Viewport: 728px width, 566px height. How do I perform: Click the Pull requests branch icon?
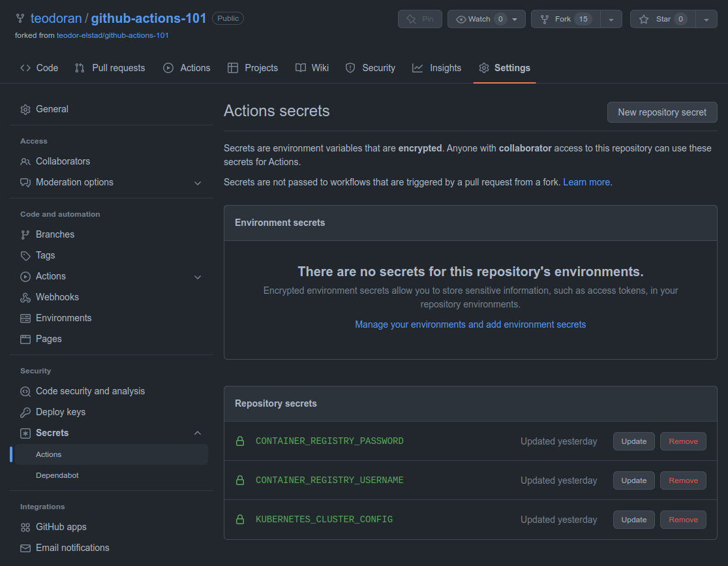click(x=80, y=68)
